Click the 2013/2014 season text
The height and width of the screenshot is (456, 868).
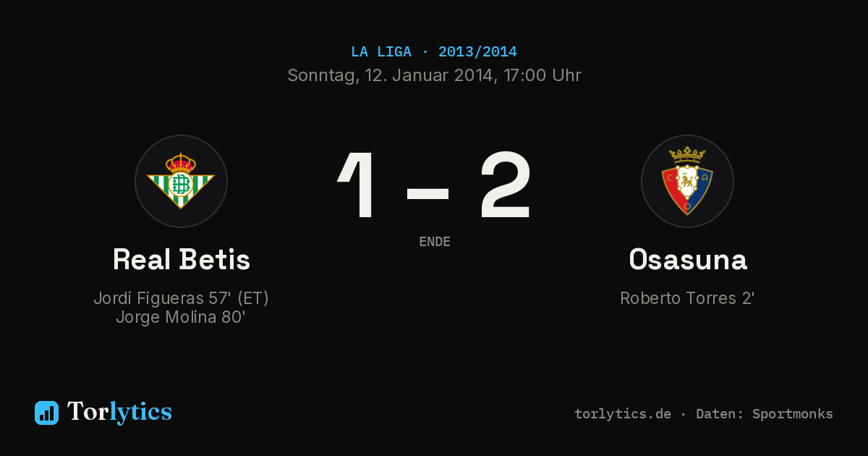click(x=477, y=52)
